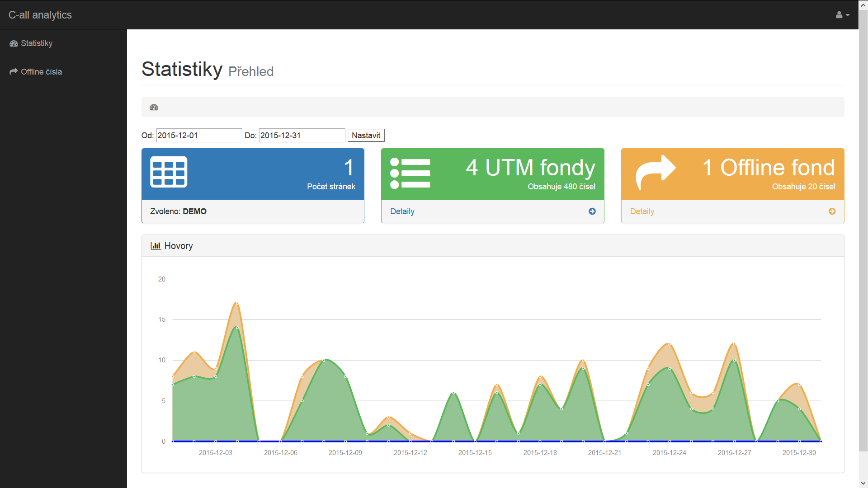The height and width of the screenshot is (488, 868).
Task: Open Detaily link under UTM fondy
Action: 402,211
